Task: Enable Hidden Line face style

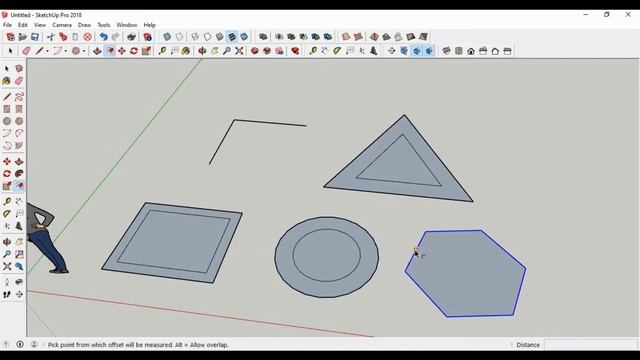Action: point(207,37)
